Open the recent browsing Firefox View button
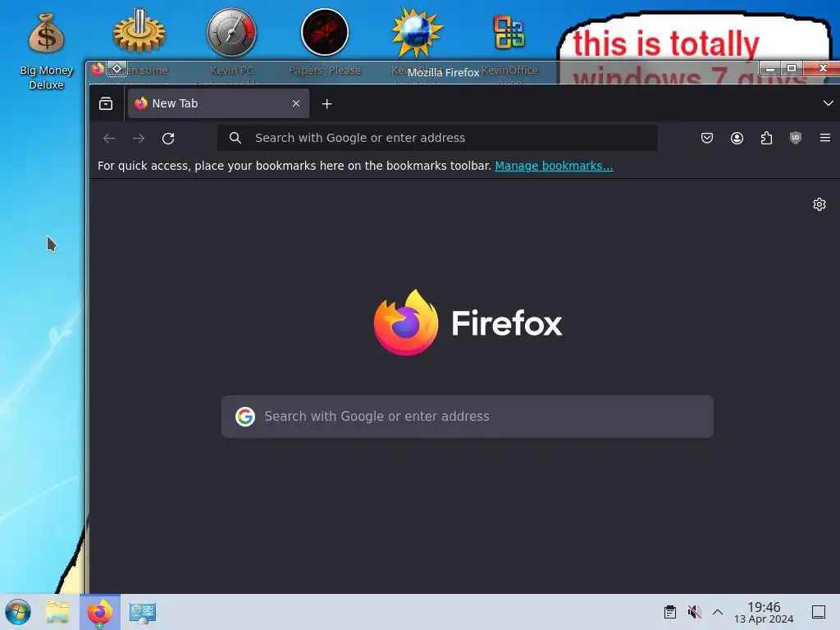The image size is (840, 630). (x=106, y=103)
